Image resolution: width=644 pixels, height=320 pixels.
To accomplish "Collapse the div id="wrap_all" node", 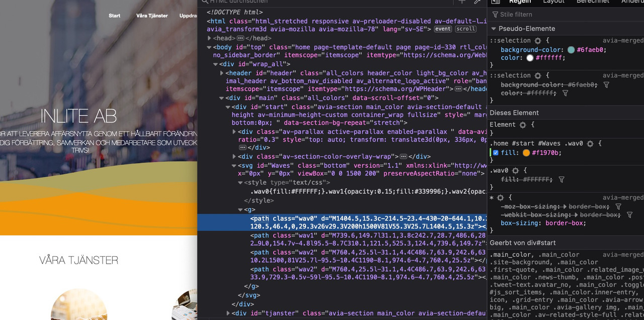I will coord(215,64).
